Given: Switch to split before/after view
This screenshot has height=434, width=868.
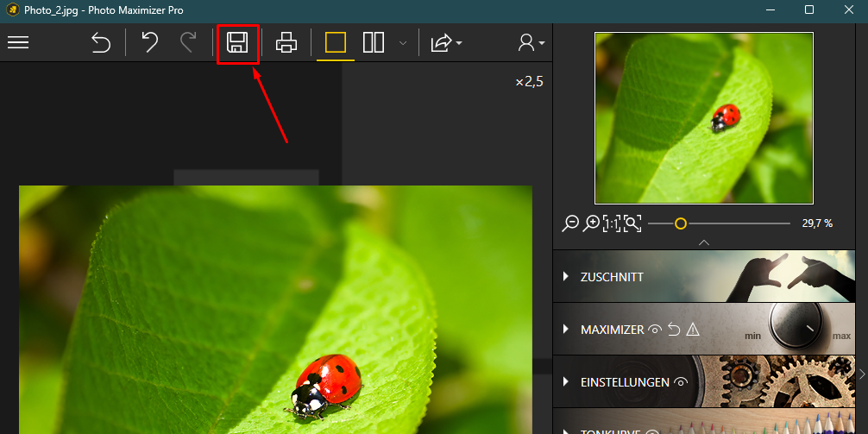Looking at the screenshot, I should point(374,42).
